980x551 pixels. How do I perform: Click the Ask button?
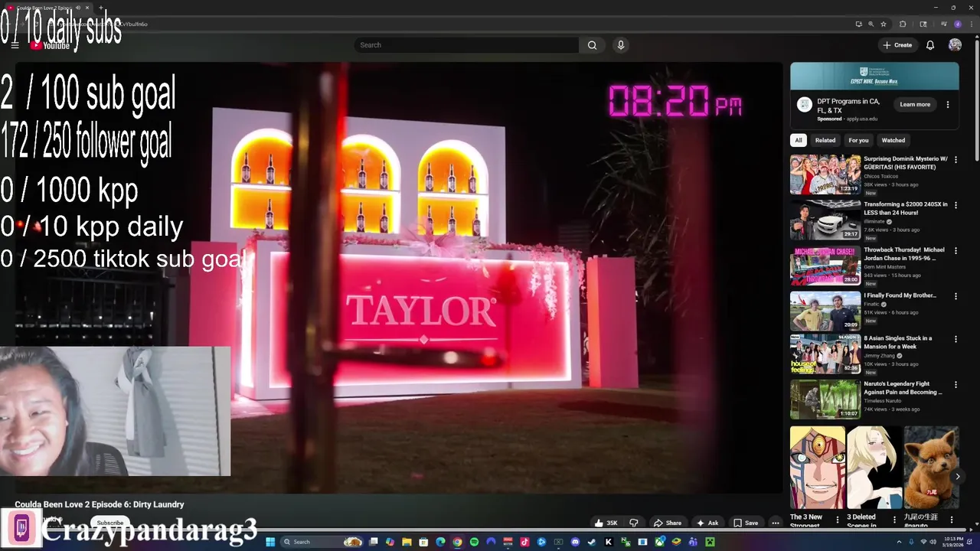[x=707, y=523]
